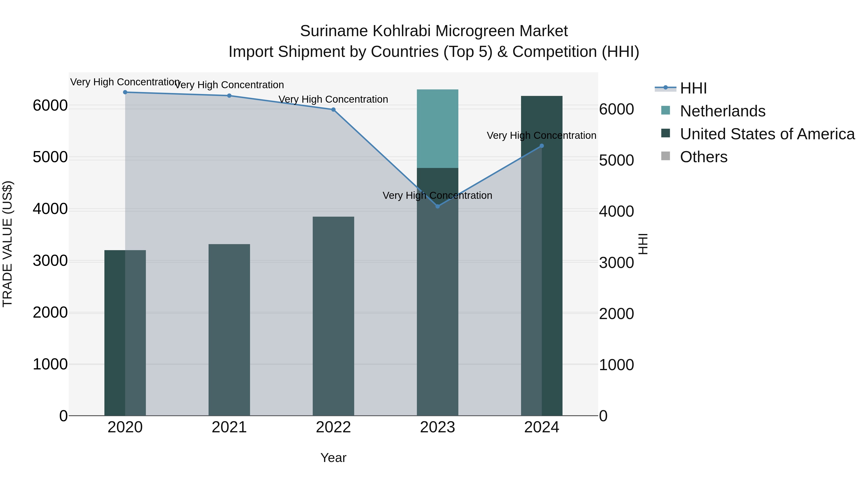
Task: Click the right-side 'HHI' axis title
Action: tap(643, 244)
